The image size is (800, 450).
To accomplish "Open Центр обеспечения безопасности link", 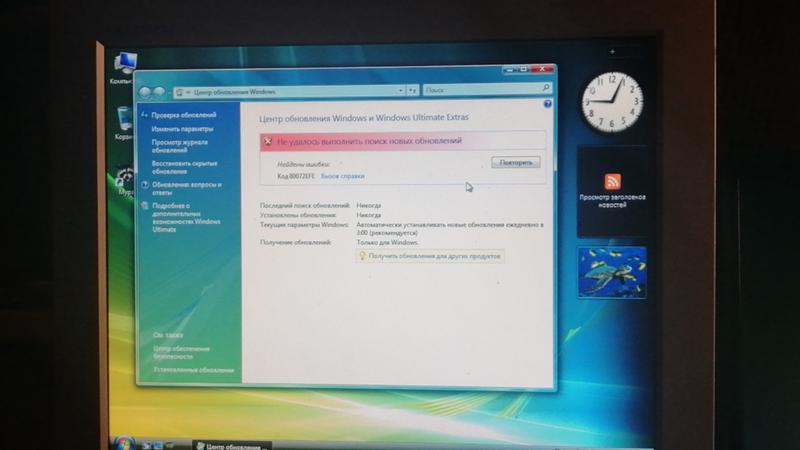I will [x=181, y=353].
